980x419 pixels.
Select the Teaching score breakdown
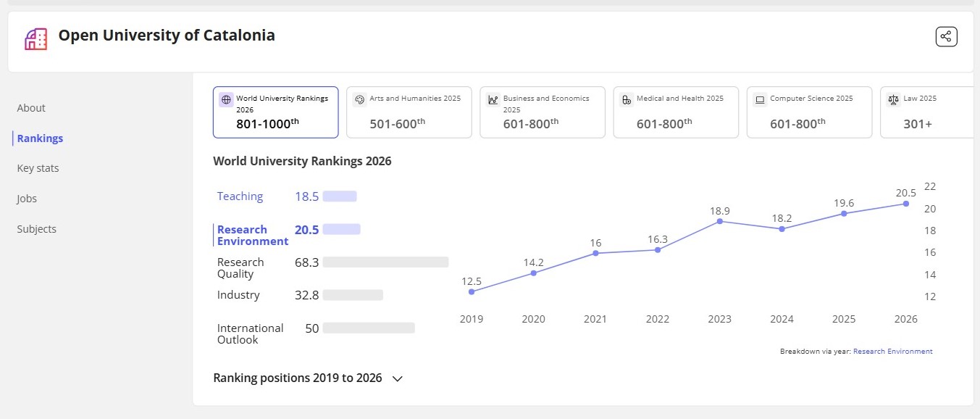pos(240,196)
